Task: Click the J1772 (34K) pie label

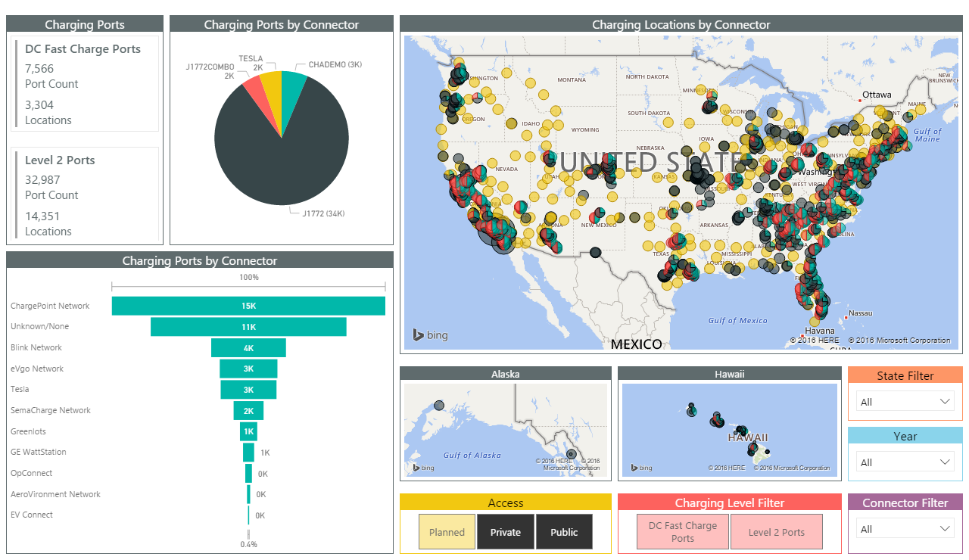Action: tap(323, 213)
